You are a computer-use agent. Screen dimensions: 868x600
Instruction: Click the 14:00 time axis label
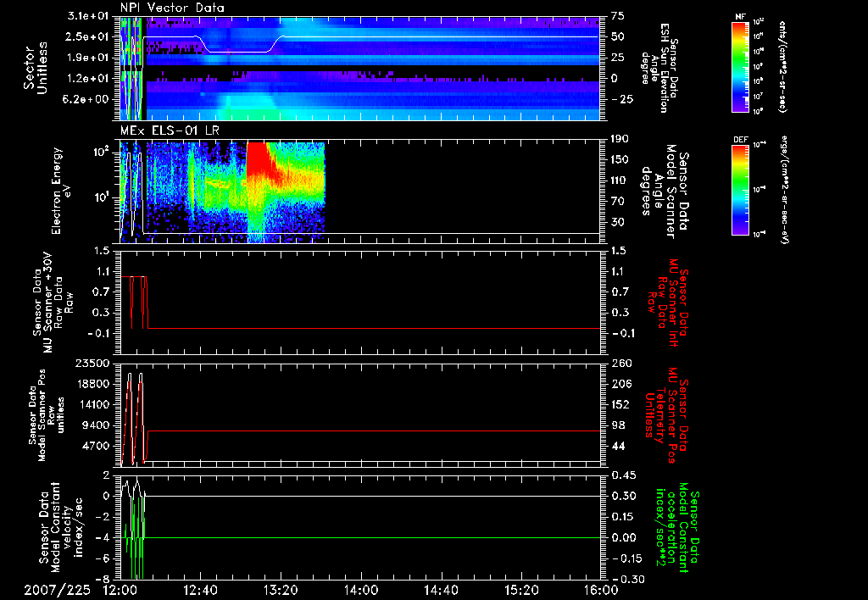coord(360,590)
